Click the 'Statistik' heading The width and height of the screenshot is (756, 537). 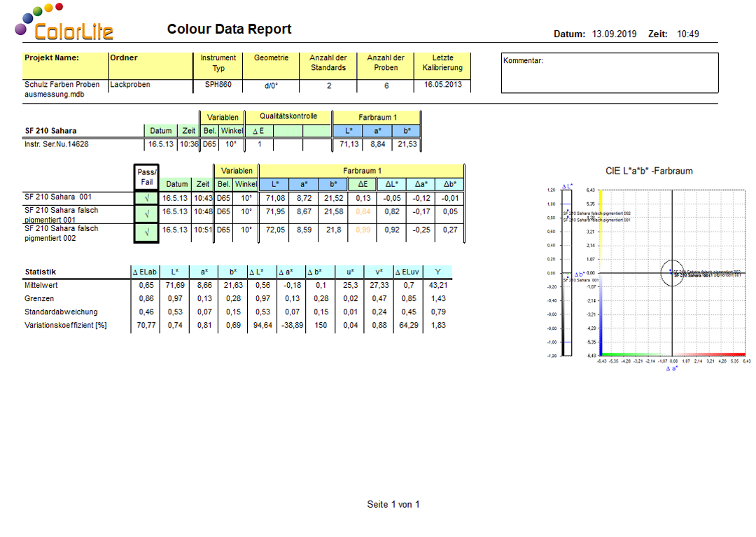pos(41,272)
